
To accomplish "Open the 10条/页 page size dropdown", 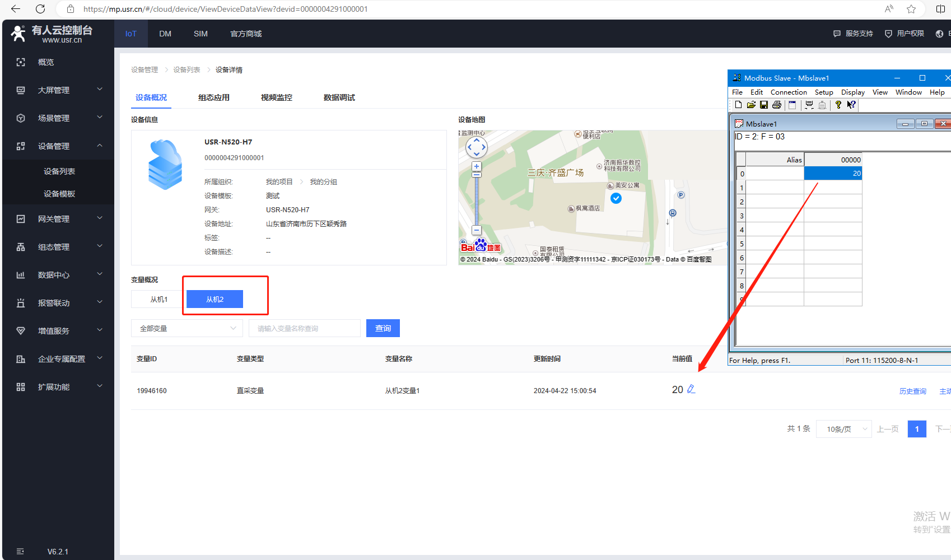I will (843, 429).
